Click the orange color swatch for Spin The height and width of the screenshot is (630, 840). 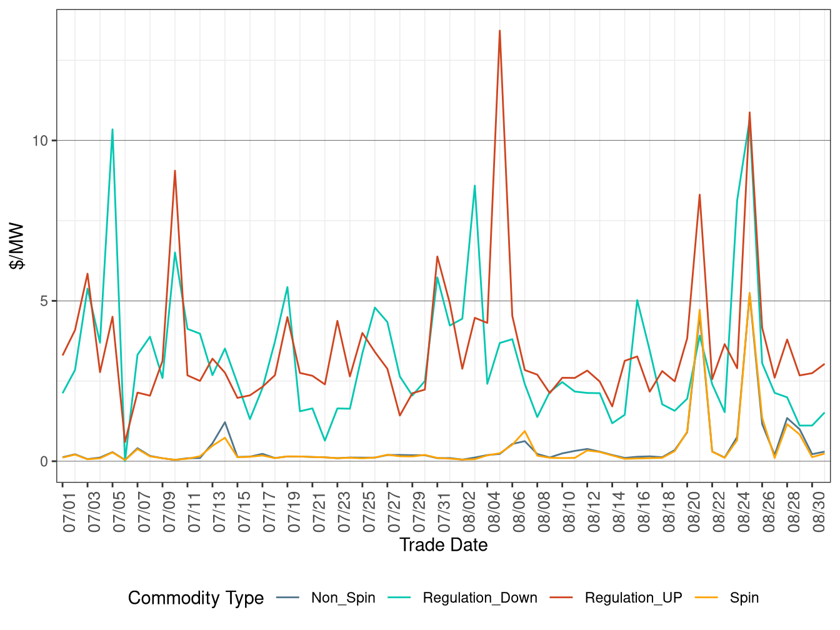[707, 597]
